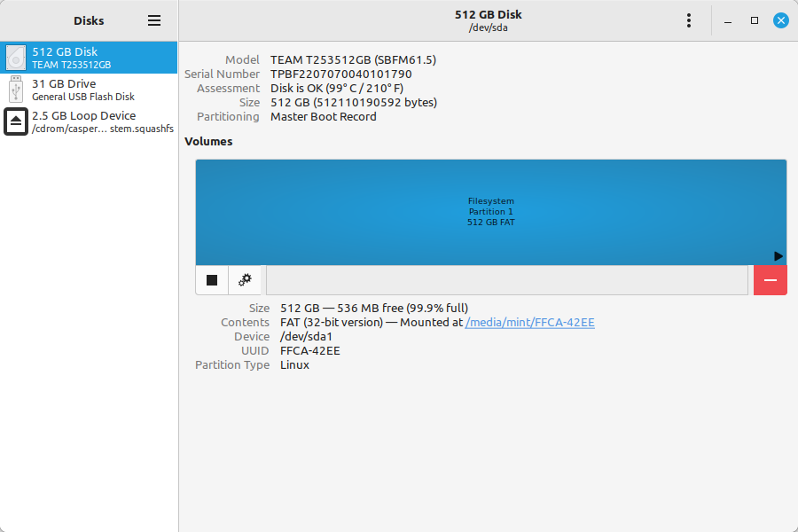Viewport: 798px width, 532px height.
Task: Open additional partition options via the gears icon
Action: pyautogui.click(x=245, y=280)
